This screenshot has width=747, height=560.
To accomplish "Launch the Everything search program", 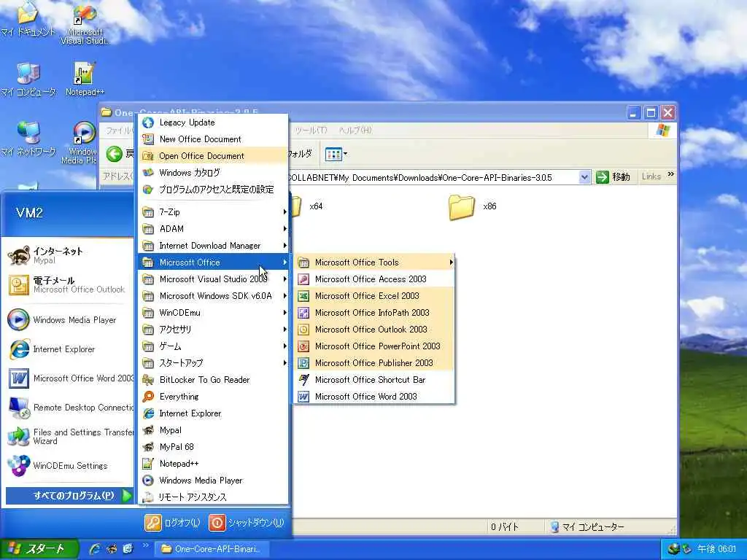I will click(213, 397).
